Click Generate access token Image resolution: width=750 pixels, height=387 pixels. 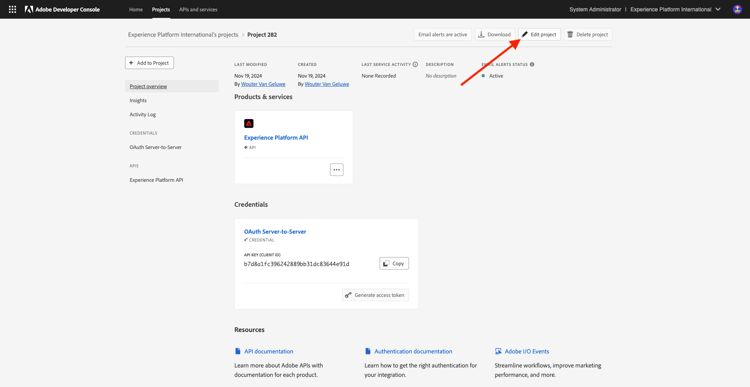(x=375, y=295)
